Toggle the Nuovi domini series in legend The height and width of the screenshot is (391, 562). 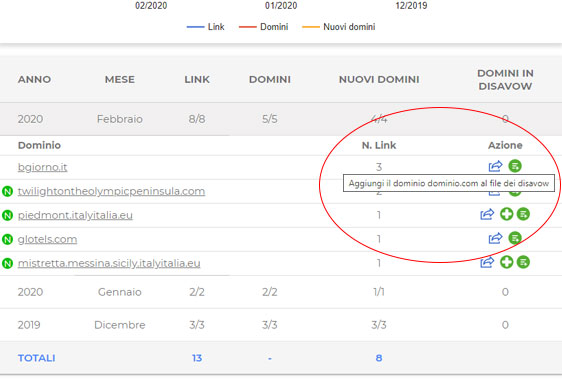click(339, 27)
